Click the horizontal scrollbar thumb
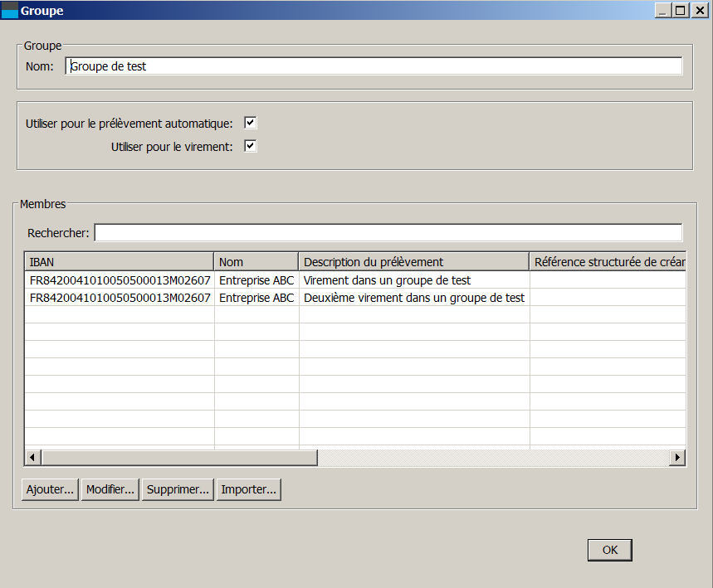 (179, 457)
